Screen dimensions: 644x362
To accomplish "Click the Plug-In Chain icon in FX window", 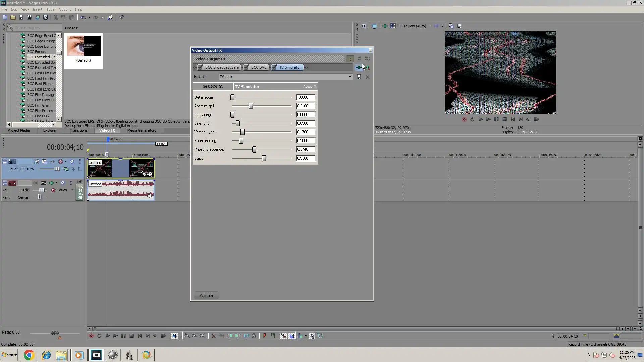I will pos(359,67).
